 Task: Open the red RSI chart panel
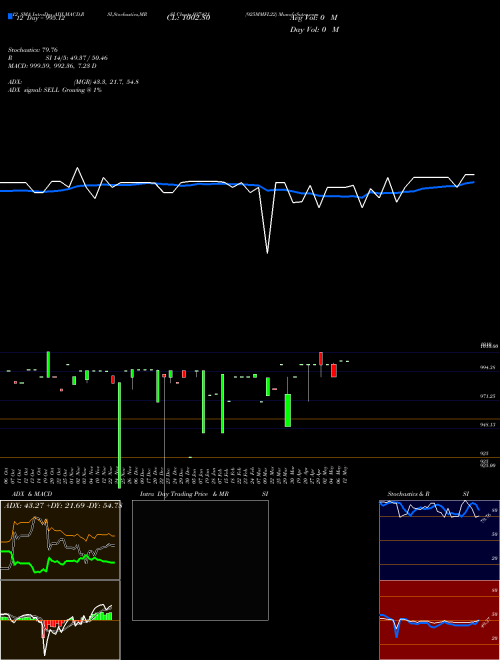click(439, 620)
